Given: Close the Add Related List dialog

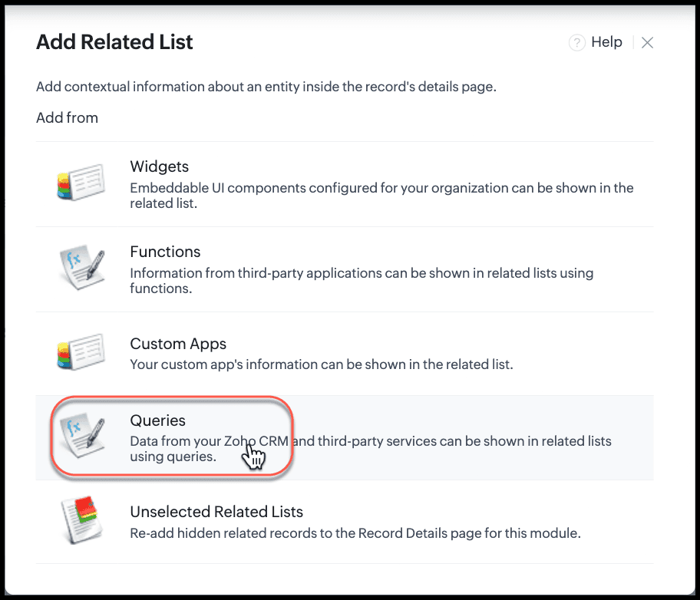Looking at the screenshot, I should [x=647, y=43].
